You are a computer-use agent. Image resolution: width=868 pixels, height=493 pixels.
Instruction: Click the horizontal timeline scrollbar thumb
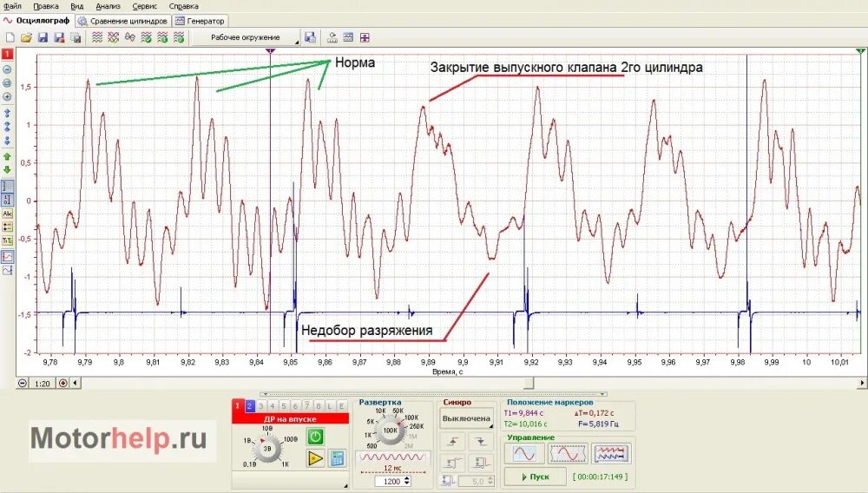529,383
